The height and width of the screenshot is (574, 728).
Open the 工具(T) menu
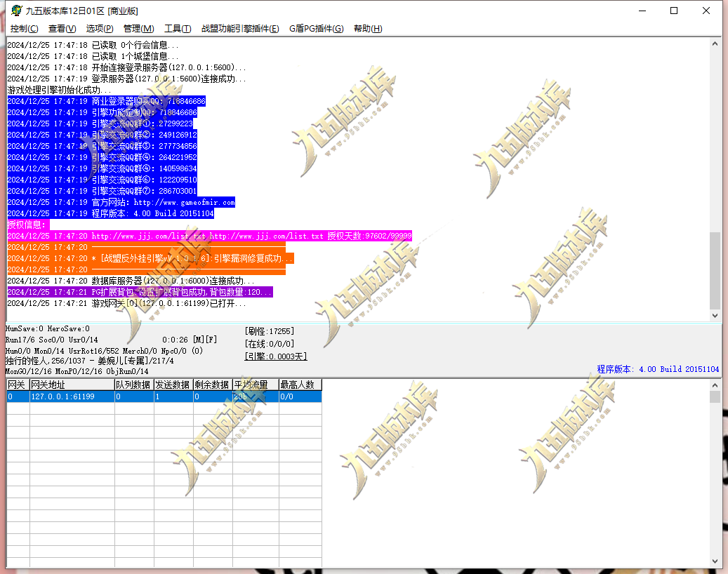coord(178,29)
